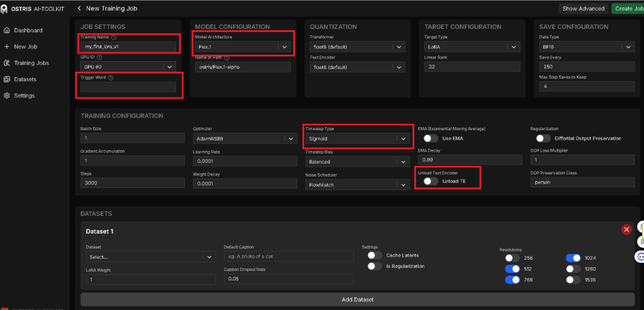Screen dimensions: 644x310
Task: Click the help icon next to Trigger Word
Action: coord(111,77)
